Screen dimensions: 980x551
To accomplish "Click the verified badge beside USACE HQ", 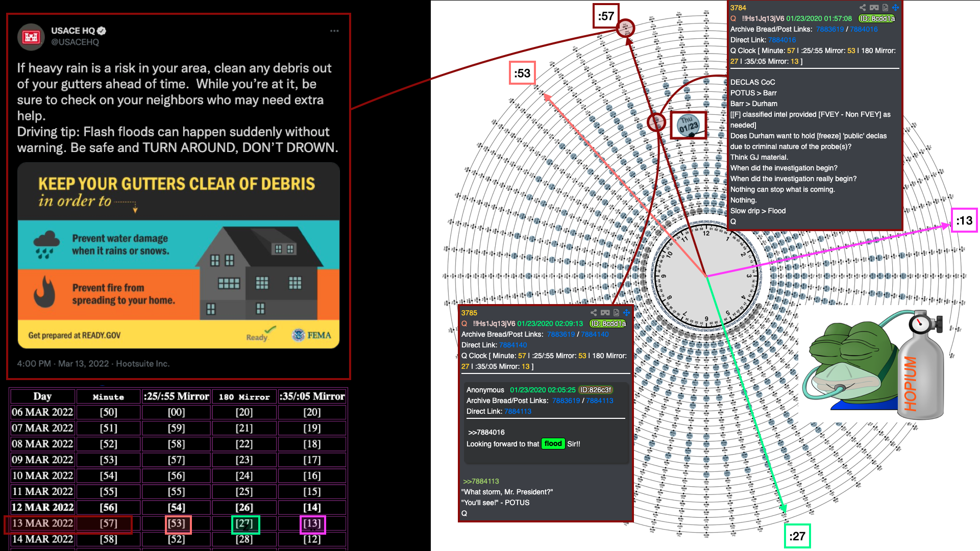I will click(102, 31).
